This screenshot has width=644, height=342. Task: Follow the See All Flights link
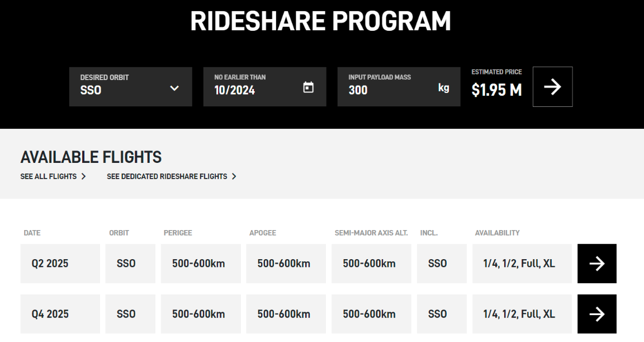pos(49,176)
